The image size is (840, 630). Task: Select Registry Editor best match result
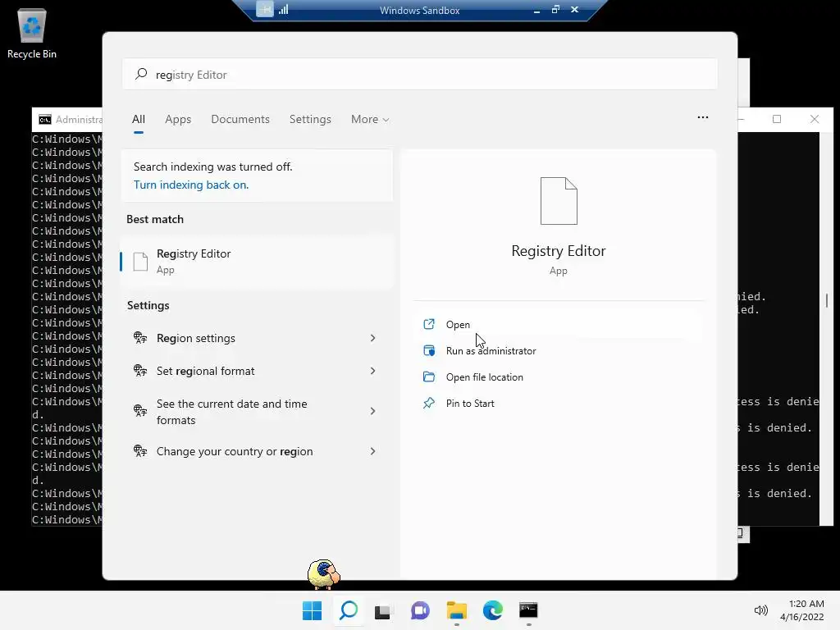tap(257, 262)
